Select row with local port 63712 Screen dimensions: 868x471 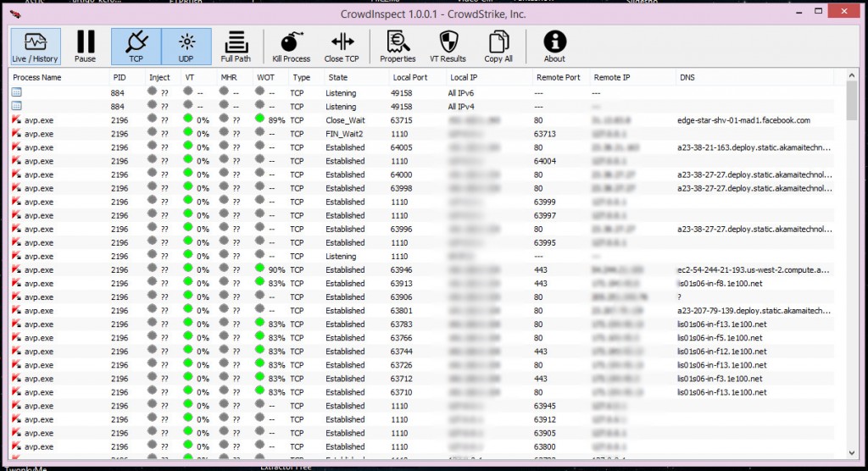[422, 379]
